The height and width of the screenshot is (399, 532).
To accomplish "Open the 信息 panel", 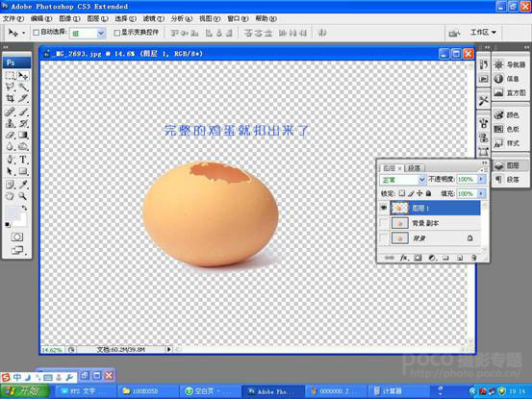I will point(507,79).
